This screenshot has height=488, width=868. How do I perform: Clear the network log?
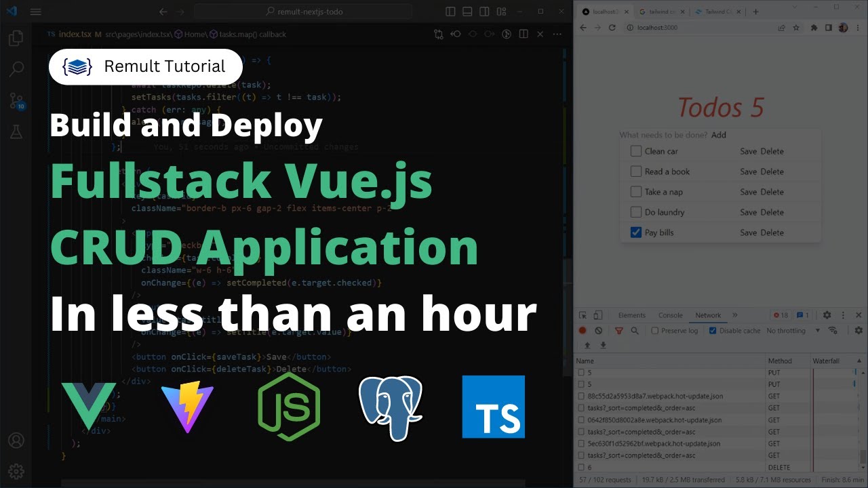tap(598, 331)
